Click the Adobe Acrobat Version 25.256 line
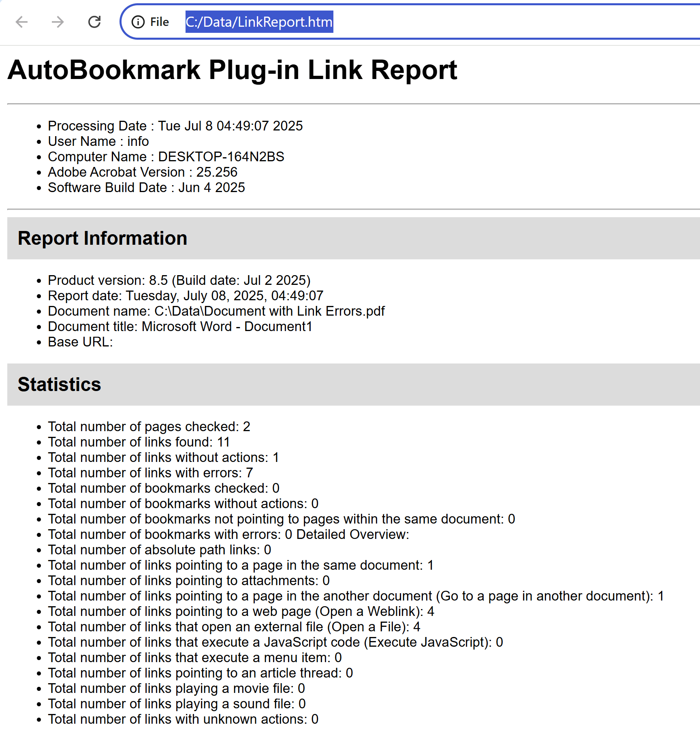This screenshot has width=700, height=731. [x=143, y=172]
